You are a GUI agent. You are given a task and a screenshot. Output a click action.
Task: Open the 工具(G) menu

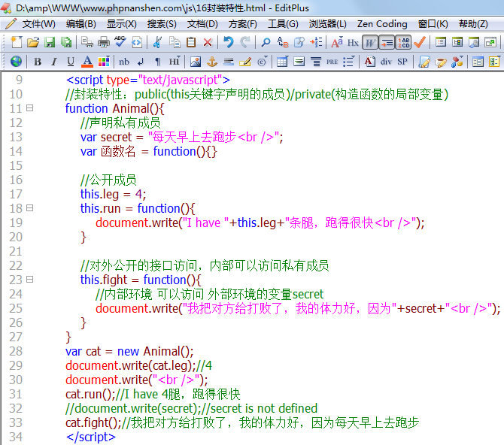[283, 24]
